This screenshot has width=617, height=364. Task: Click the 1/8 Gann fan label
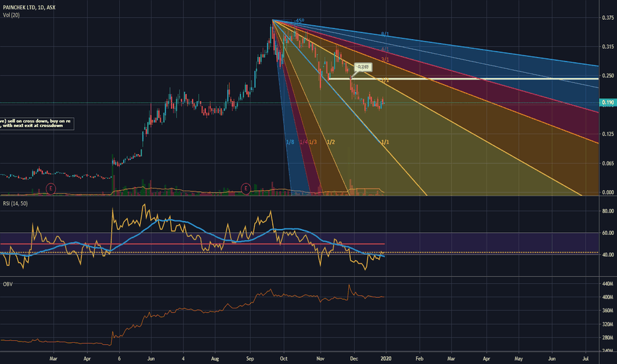(290, 142)
